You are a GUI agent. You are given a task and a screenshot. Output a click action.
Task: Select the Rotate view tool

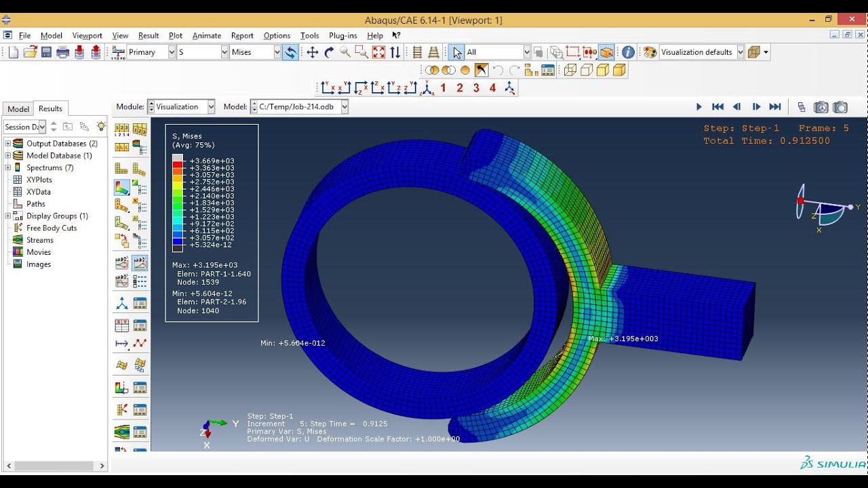[329, 52]
